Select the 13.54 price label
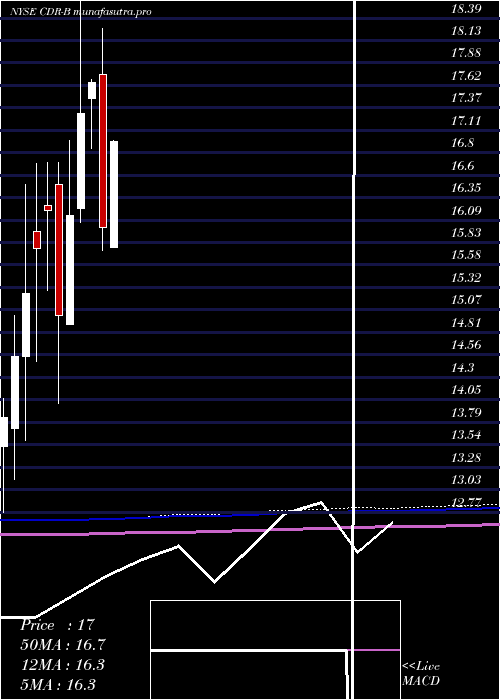500x700 pixels. 466,434
